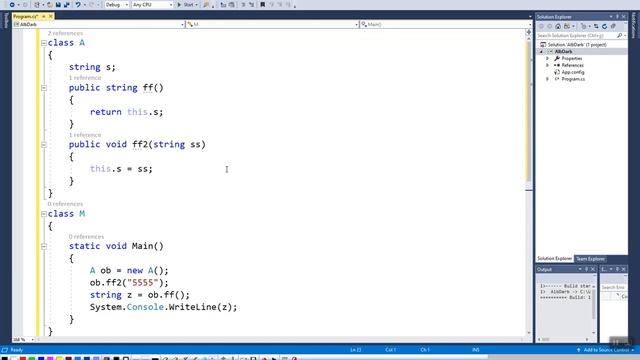Click the green Start debugging button

pos(186,4)
